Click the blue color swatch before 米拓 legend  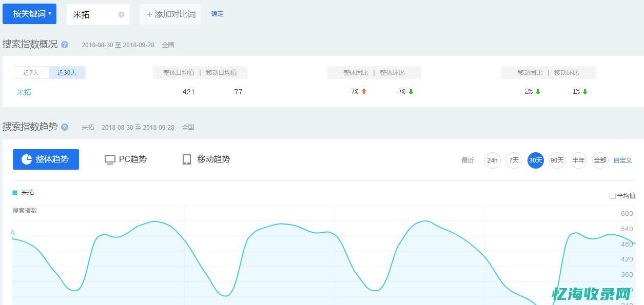click(15, 192)
